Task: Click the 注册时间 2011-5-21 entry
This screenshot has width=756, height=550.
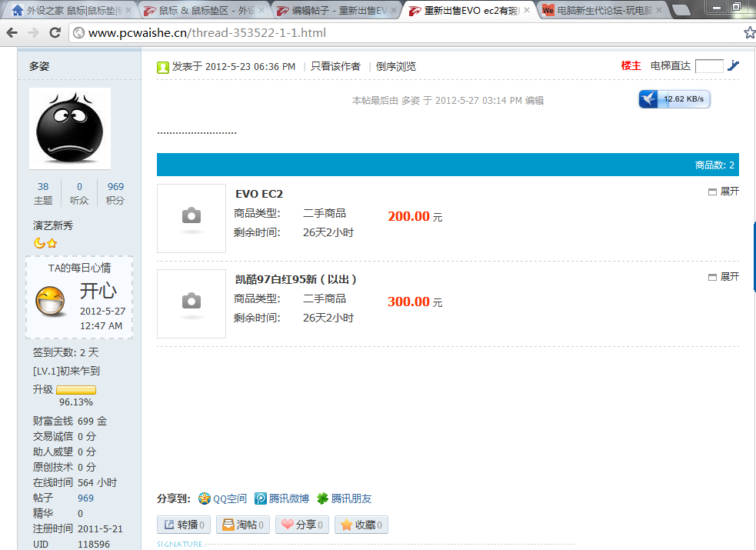Action: point(78,528)
